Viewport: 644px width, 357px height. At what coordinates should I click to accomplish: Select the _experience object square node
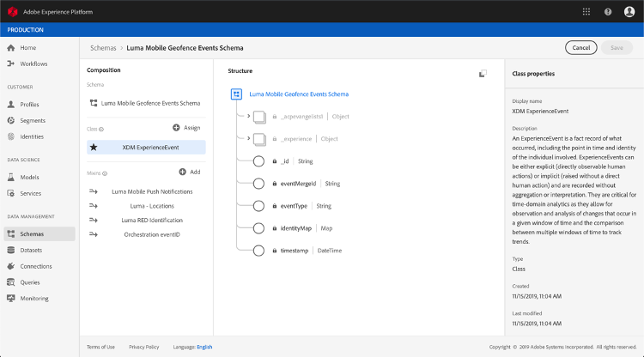[259, 140]
